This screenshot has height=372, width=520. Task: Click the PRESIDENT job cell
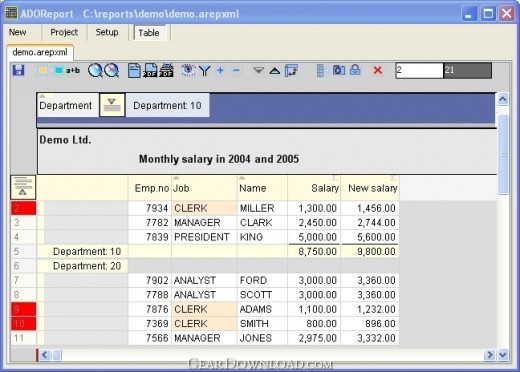pyautogui.click(x=204, y=237)
